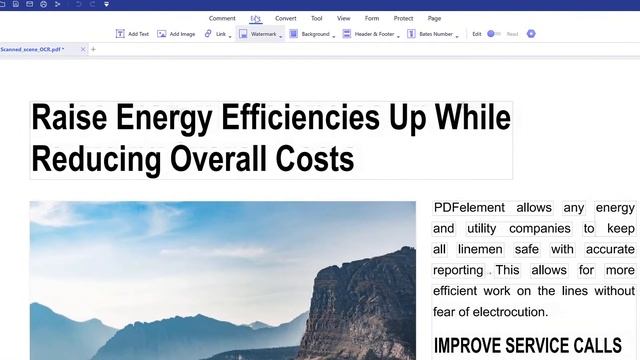Click the Watermark label

coord(264,34)
